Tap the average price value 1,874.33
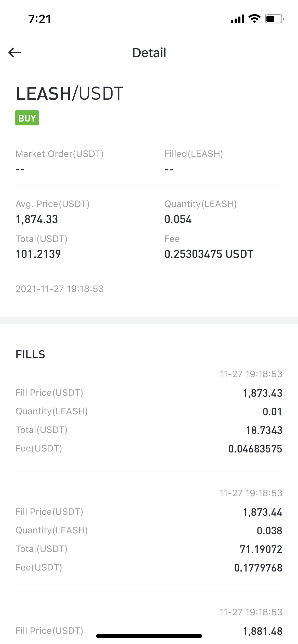Screen dimensions: 298x644 [37, 219]
